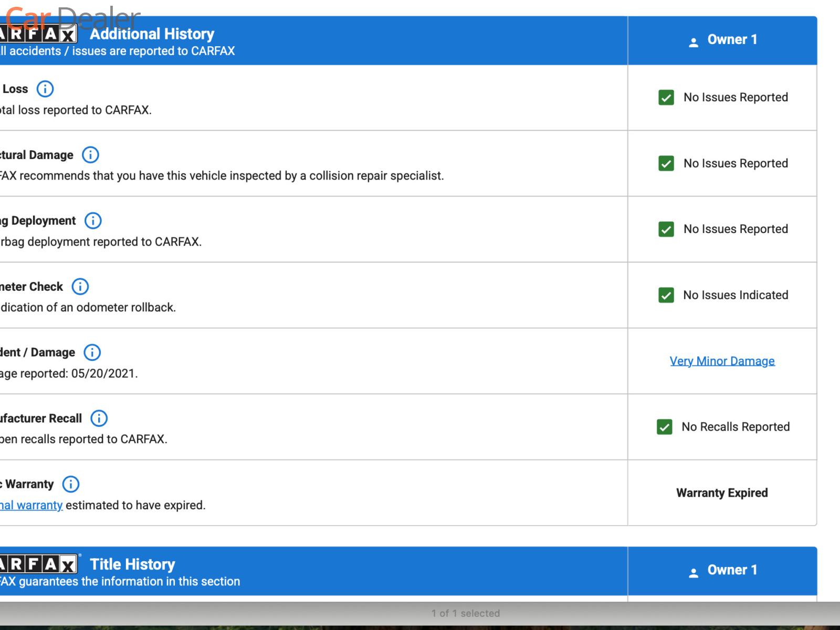This screenshot has width=840, height=630.
Task: Open the Very Minor Damage link
Action: click(722, 361)
